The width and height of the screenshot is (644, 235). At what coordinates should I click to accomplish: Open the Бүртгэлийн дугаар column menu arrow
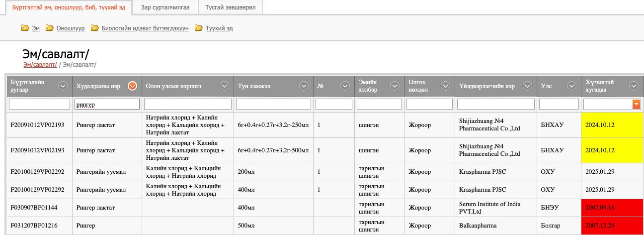[x=63, y=86]
